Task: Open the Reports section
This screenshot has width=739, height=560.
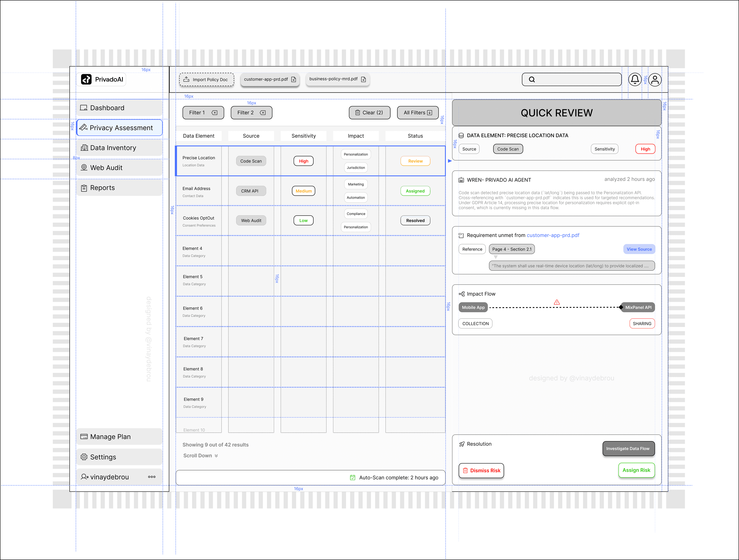Action: (120, 188)
